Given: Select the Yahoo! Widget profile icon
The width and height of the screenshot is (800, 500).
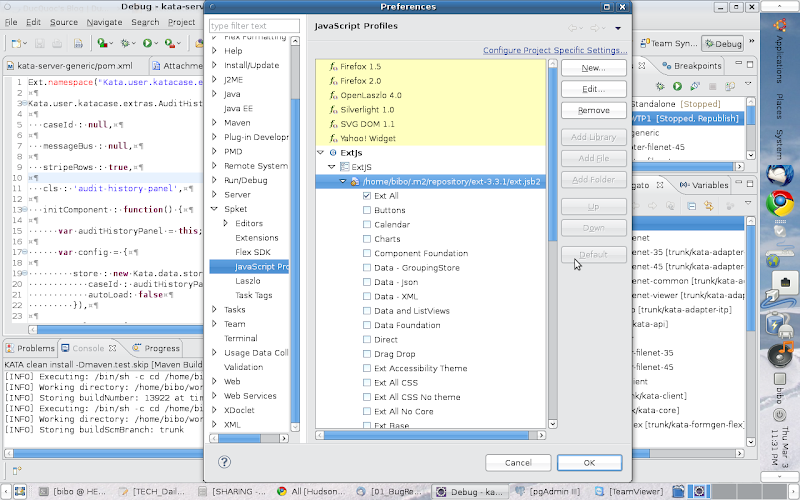Looking at the screenshot, I should 332,138.
